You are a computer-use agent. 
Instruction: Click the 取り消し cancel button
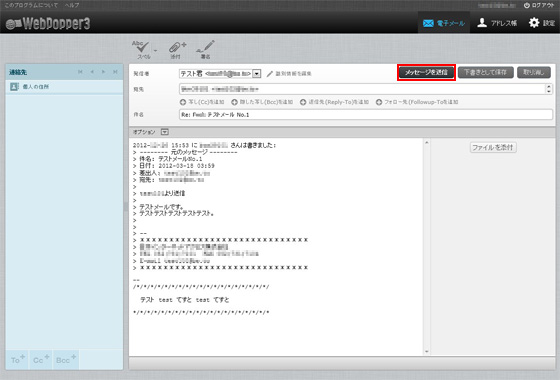pos(534,72)
